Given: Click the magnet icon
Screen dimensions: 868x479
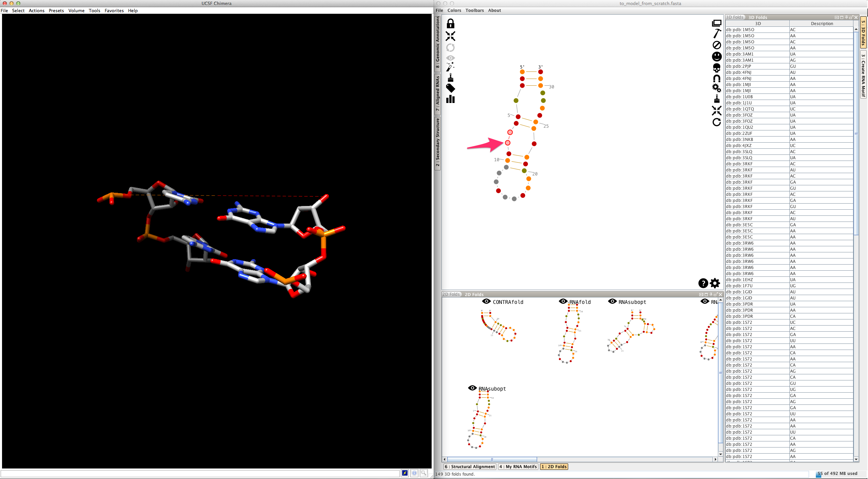Looking at the screenshot, I should [717, 78].
